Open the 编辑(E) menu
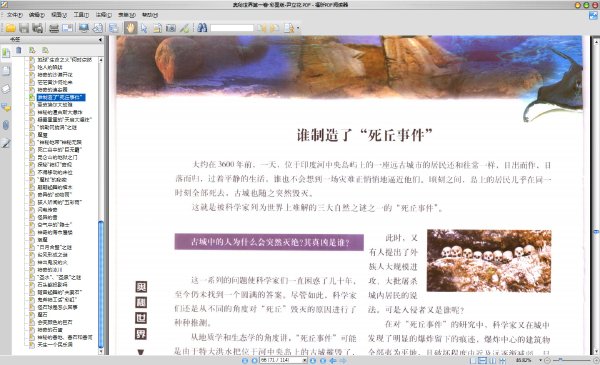The width and height of the screenshot is (600, 365). coord(36,15)
